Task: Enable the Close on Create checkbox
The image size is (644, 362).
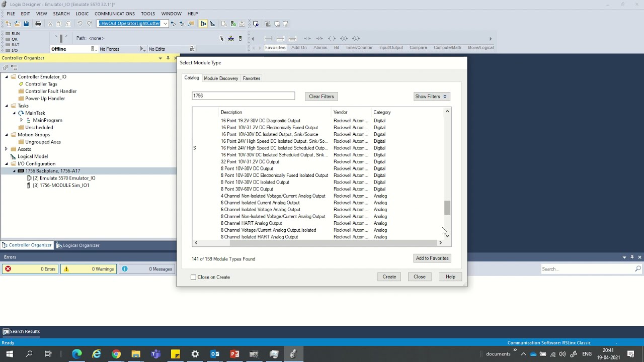Action: coord(193,277)
